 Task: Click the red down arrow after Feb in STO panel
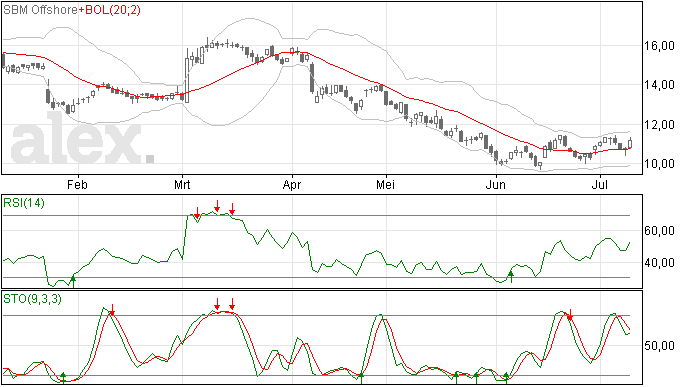pyautogui.click(x=112, y=310)
